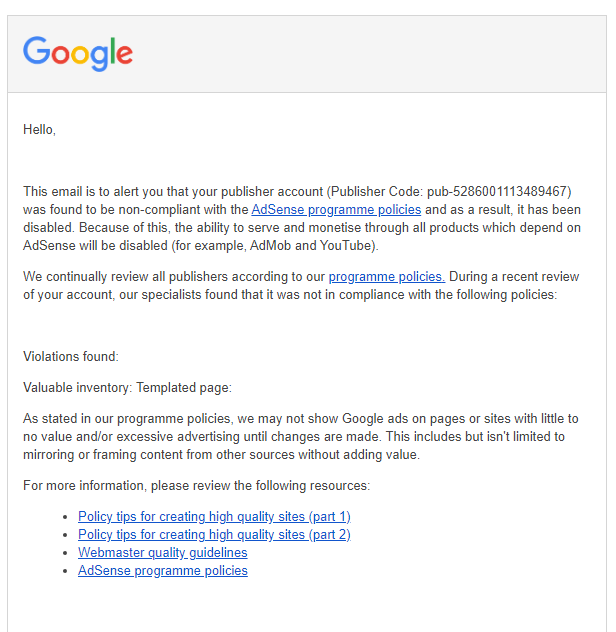Image resolution: width=616 pixels, height=632 pixels.
Task: Open AdSense programme policies in the resources list
Action: 163,571
